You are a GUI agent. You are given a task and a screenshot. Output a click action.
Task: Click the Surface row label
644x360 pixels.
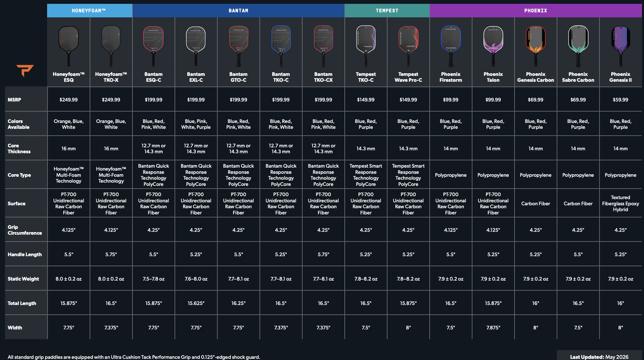coord(16,204)
